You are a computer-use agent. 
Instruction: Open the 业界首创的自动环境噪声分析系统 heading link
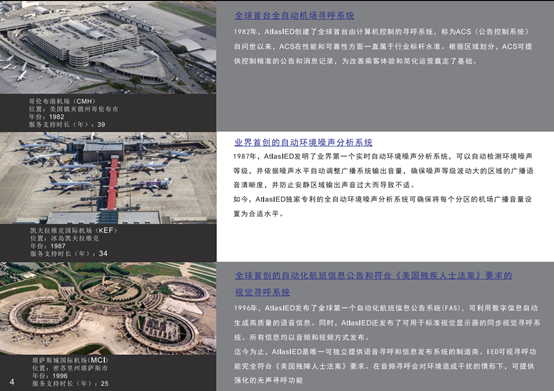(303, 142)
